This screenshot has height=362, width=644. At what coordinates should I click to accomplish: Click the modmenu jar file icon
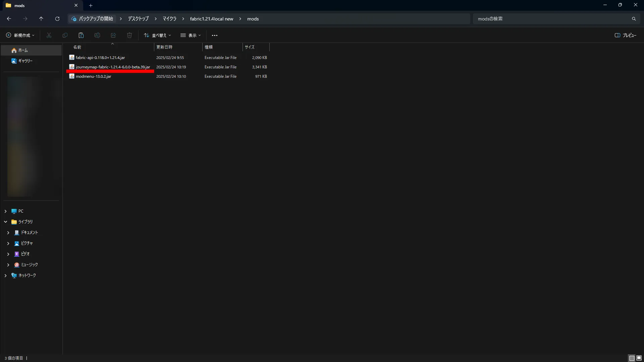click(x=72, y=76)
